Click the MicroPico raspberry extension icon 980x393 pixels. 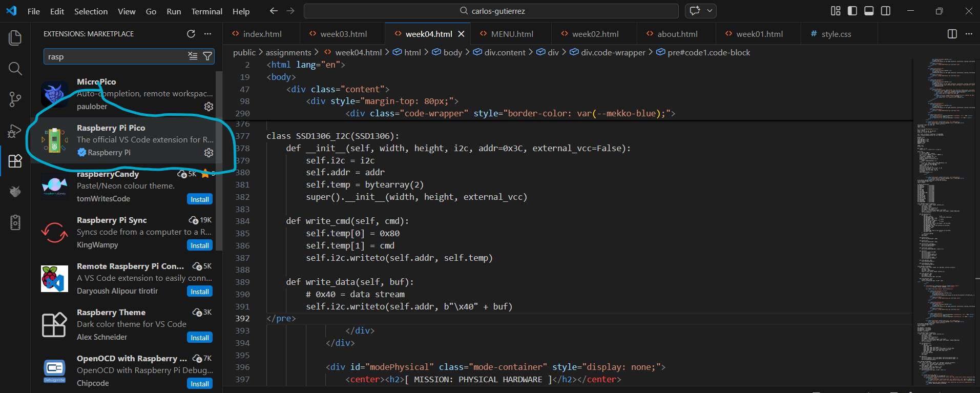(54, 94)
